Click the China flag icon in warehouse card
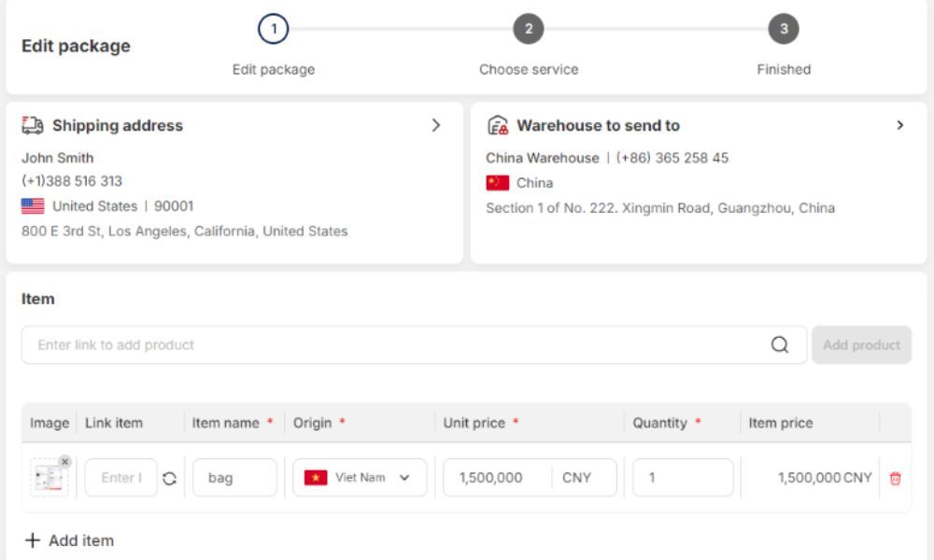Screen dimensions: 934x560 click(498, 183)
